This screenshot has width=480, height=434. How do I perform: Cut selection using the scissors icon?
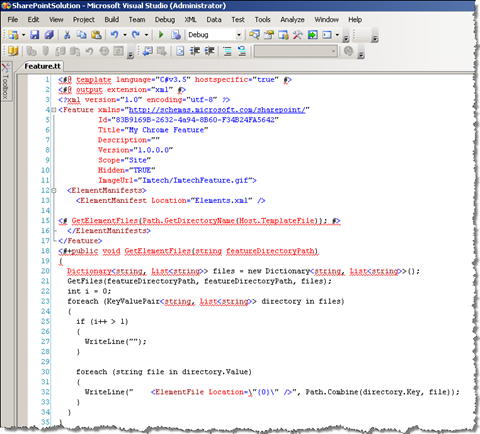pyautogui.click(x=67, y=35)
